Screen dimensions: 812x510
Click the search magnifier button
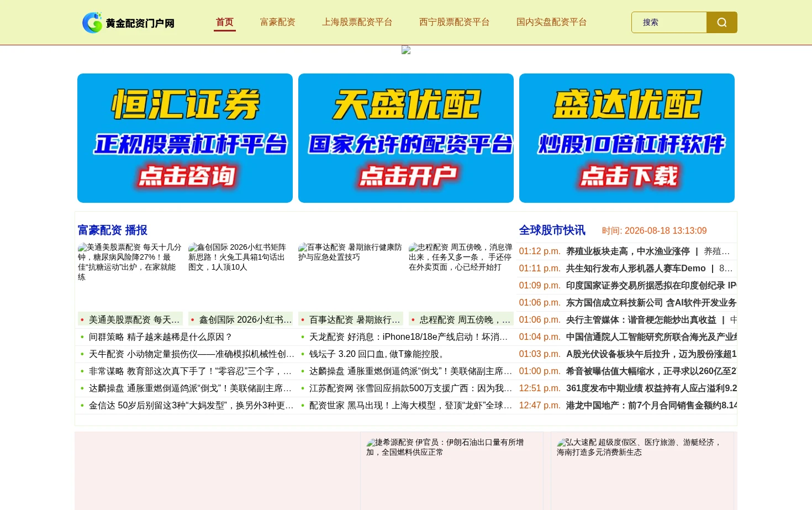(722, 23)
